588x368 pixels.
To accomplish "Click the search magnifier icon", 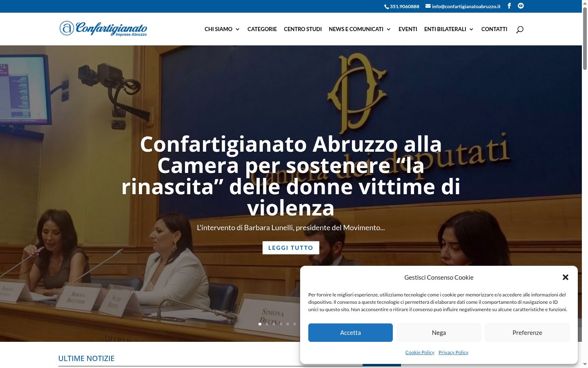I will pyautogui.click(x=519, y=29).
